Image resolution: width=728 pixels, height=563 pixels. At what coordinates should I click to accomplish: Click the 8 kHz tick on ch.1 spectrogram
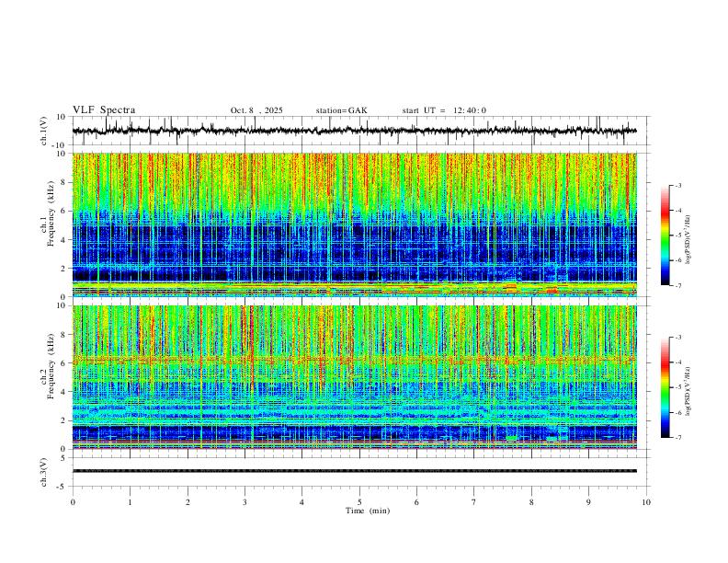pos(63,182)
